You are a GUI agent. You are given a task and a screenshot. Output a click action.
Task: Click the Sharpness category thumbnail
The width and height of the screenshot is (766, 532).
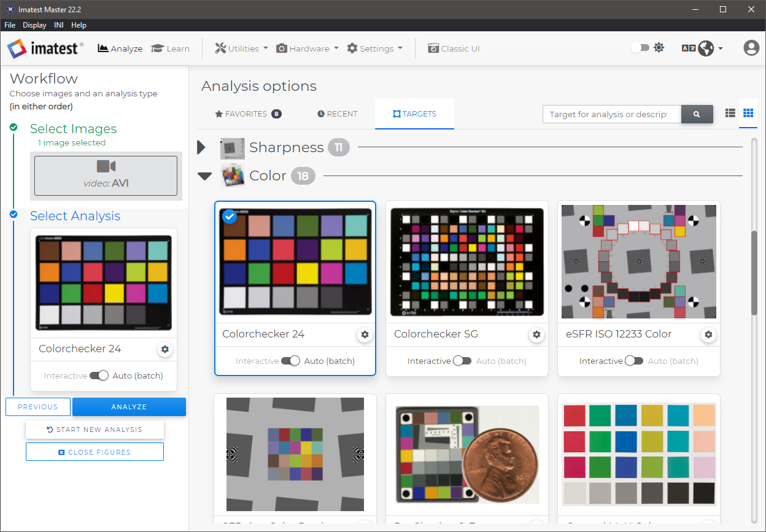[233, 148]
